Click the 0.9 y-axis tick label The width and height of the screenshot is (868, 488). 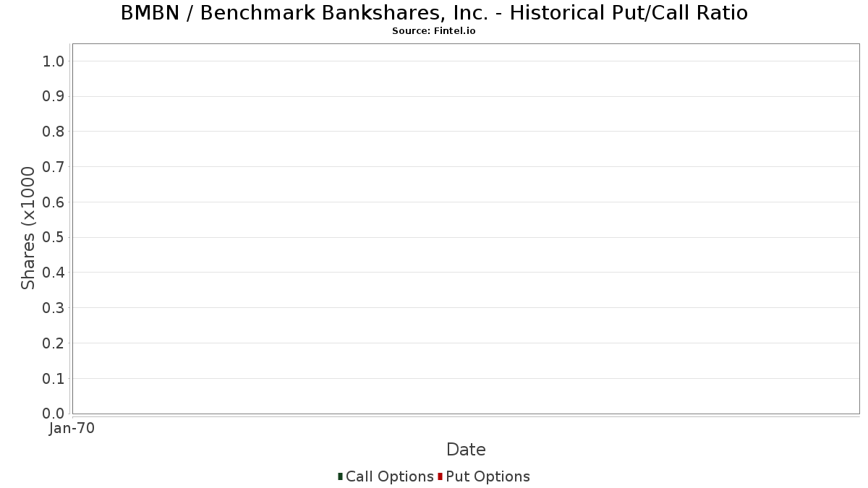pyautogui.click(x=54, y=96)
